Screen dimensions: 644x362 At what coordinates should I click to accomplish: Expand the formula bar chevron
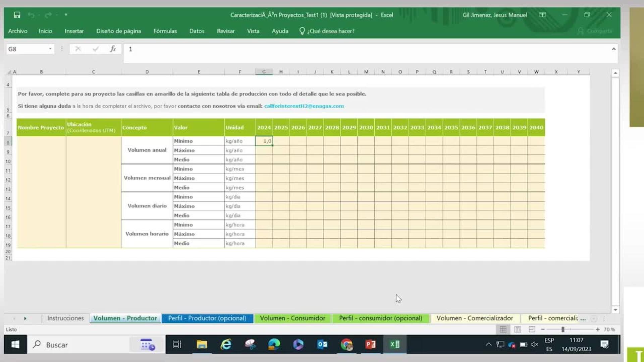coord(613,49)
